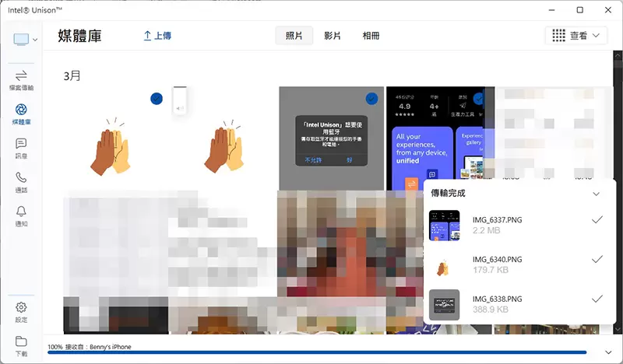This screenshot has width=623, height=364.
Task: Open the Calls (通話) section
Action: click(x=21, y=183)
